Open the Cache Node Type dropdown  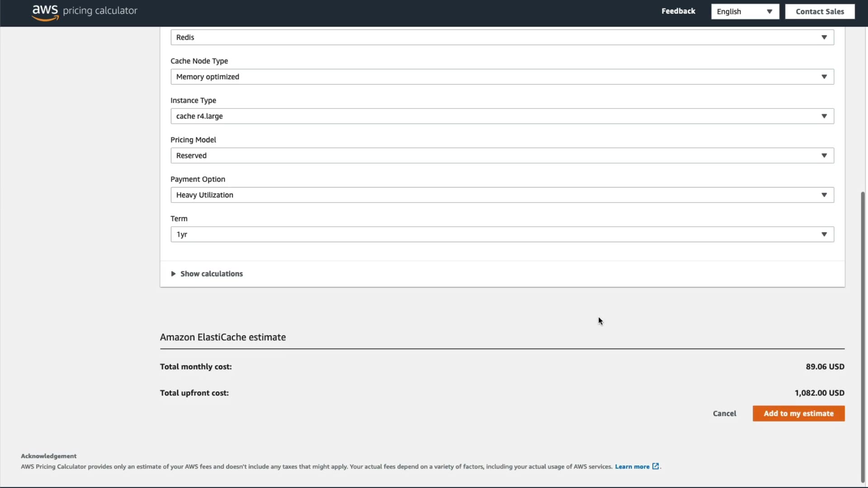pyautogui.click(x=502, y=77)
